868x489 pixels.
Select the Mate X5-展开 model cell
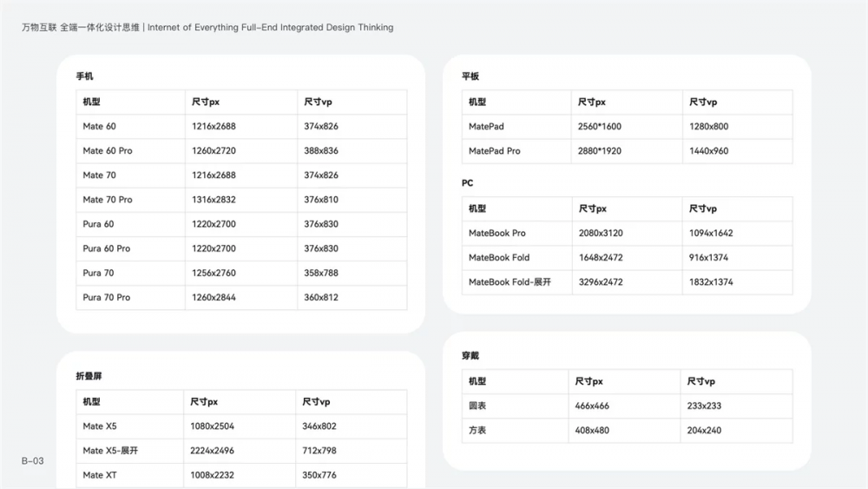[111, 451]
